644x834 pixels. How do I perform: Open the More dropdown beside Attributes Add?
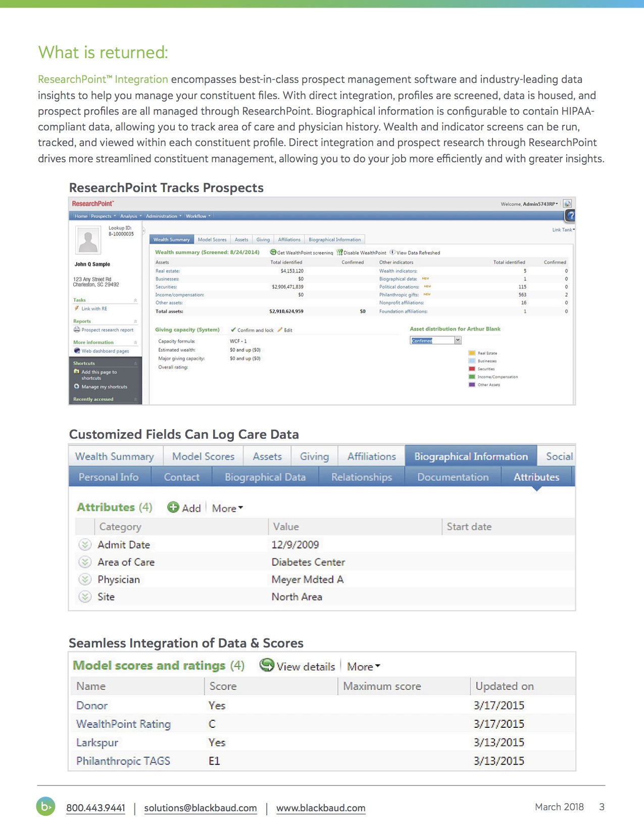coord(227,508)
